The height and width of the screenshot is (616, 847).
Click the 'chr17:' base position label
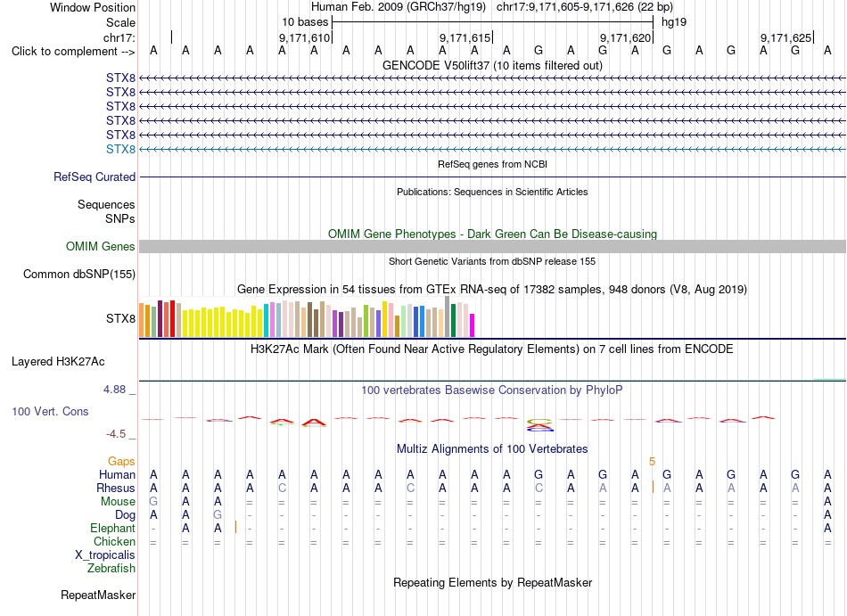(119, 37)
